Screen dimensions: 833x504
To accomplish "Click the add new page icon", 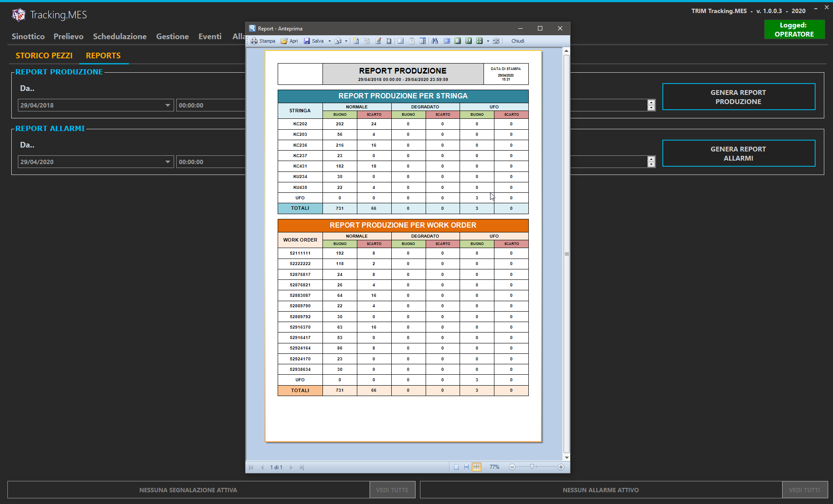I will tap(356, 41).
